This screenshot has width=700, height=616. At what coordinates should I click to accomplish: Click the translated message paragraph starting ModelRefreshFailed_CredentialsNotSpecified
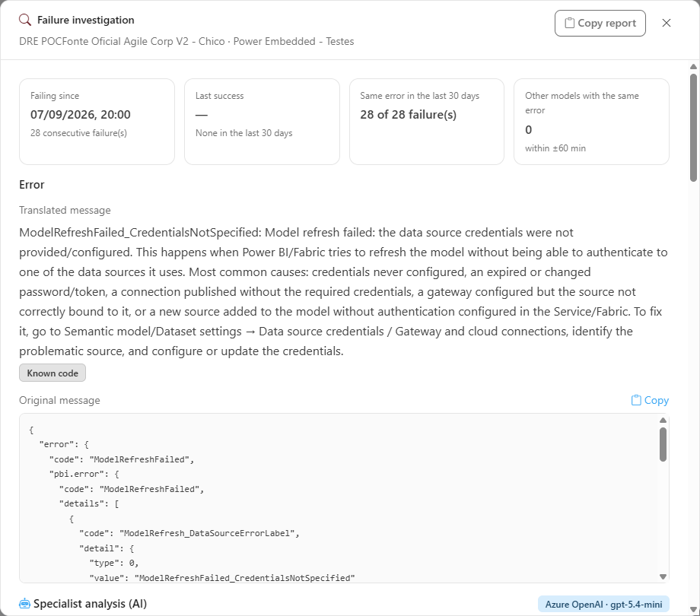(343, 292)
